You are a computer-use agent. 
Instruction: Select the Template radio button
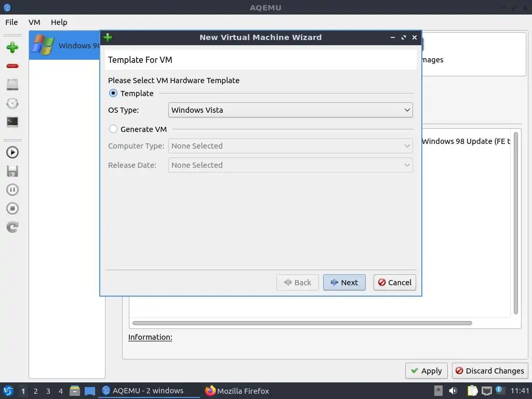pos(113,93)
